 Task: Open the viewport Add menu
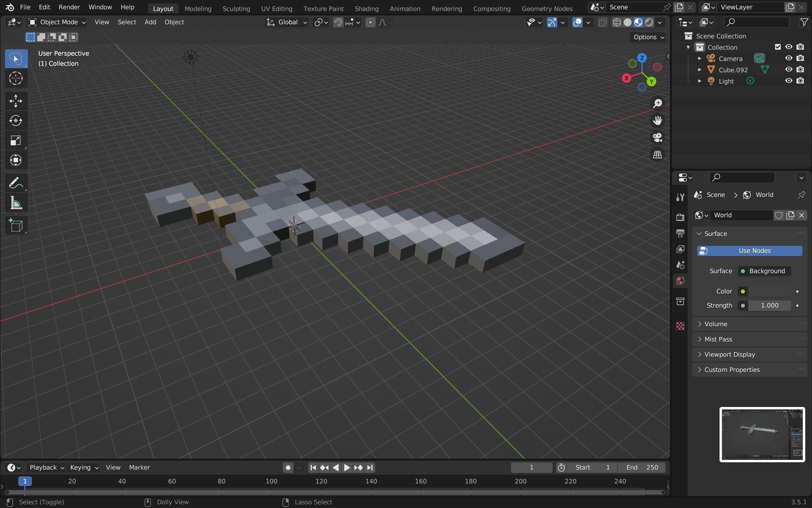tap(150, 22)
